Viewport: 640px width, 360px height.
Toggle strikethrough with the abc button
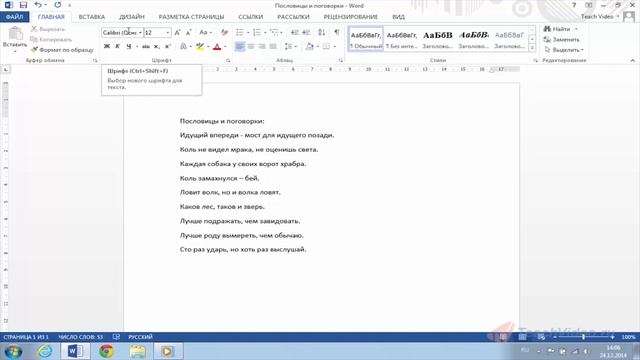[146, 47]
